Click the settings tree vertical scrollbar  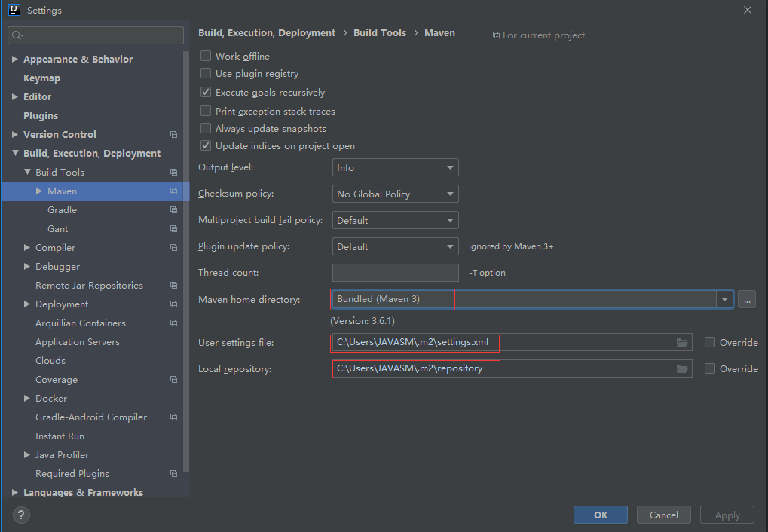[x=186, y=261]
